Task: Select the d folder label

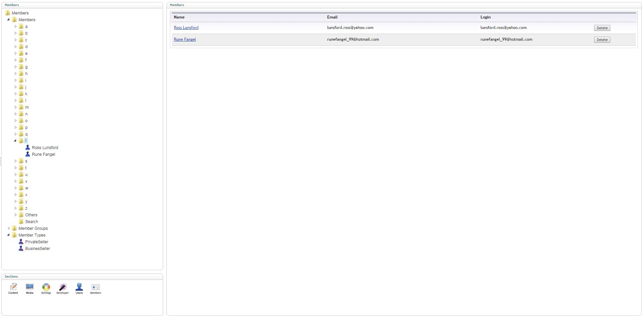Action: (26, 47)
